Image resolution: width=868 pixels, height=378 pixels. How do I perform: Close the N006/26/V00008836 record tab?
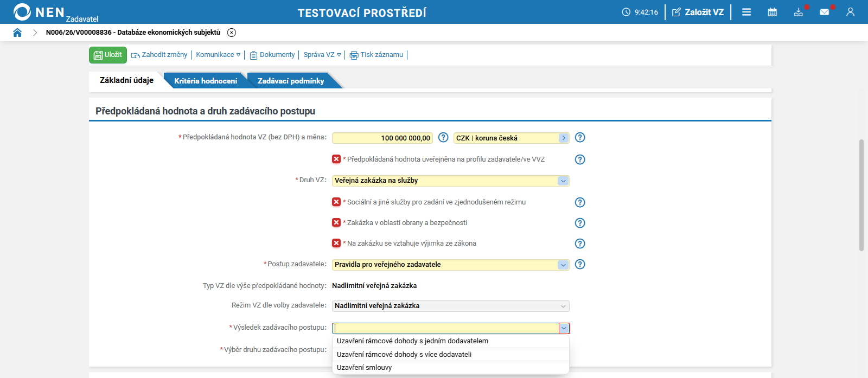click(232, 33)
